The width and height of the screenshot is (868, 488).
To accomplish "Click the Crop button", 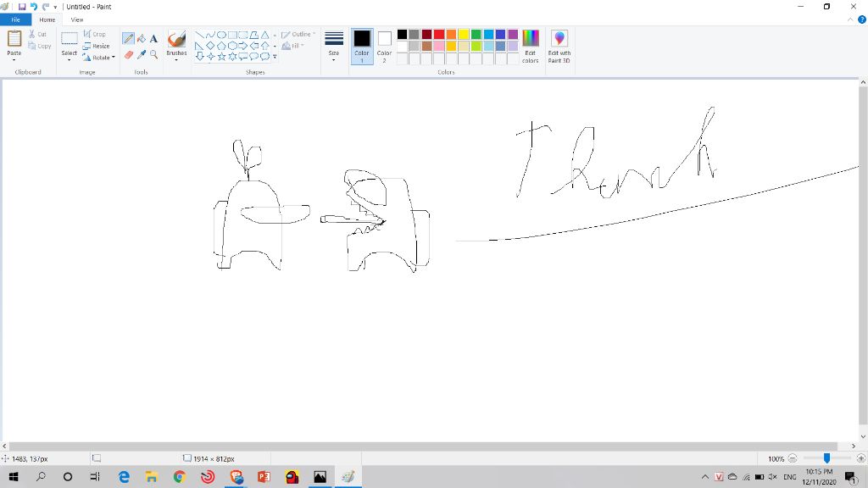I will 95,34.
